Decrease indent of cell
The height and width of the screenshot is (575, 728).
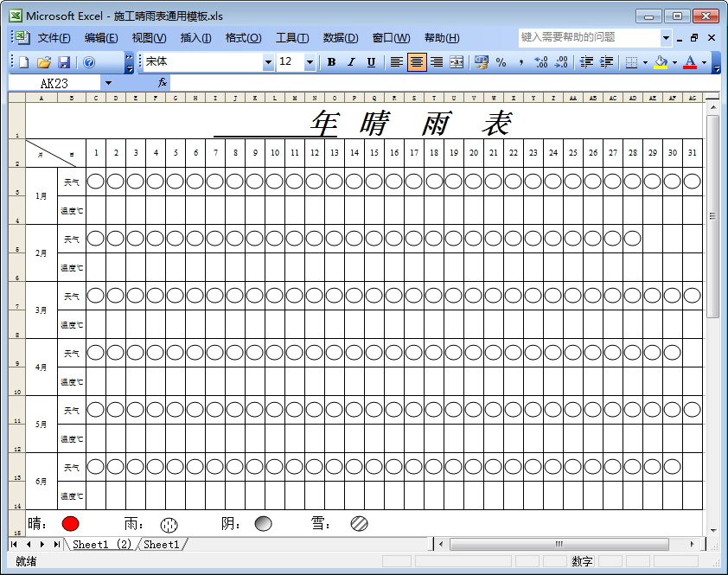click(x=586, y=62)
